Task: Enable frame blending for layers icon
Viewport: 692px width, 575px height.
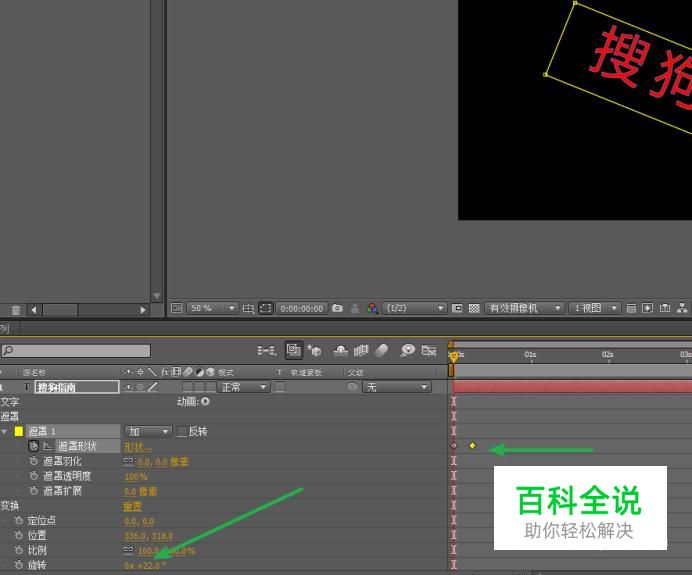Action: [x=361, y=351]
